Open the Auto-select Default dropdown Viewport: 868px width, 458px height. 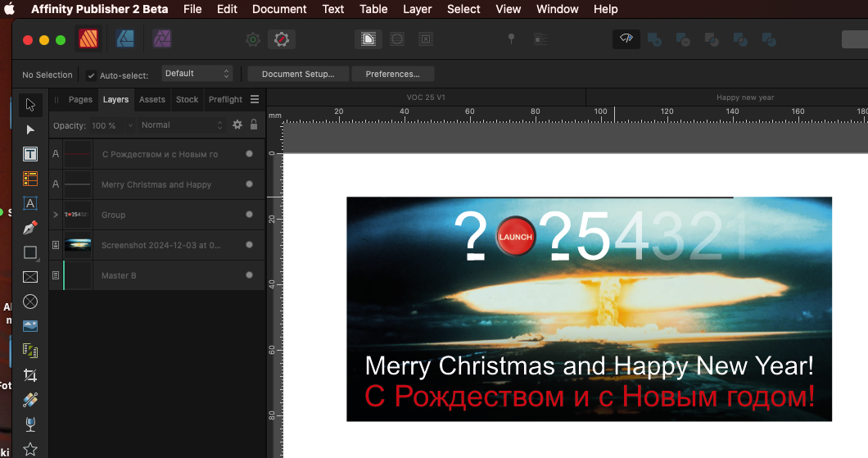click(197, 74)
